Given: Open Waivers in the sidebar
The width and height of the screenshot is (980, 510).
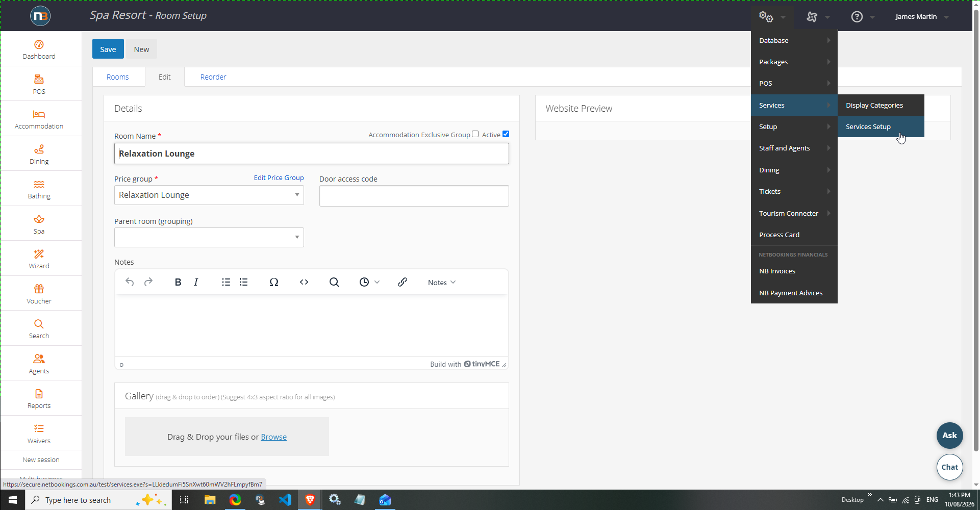Looking at the screenshot, I should tap(39, 433).
